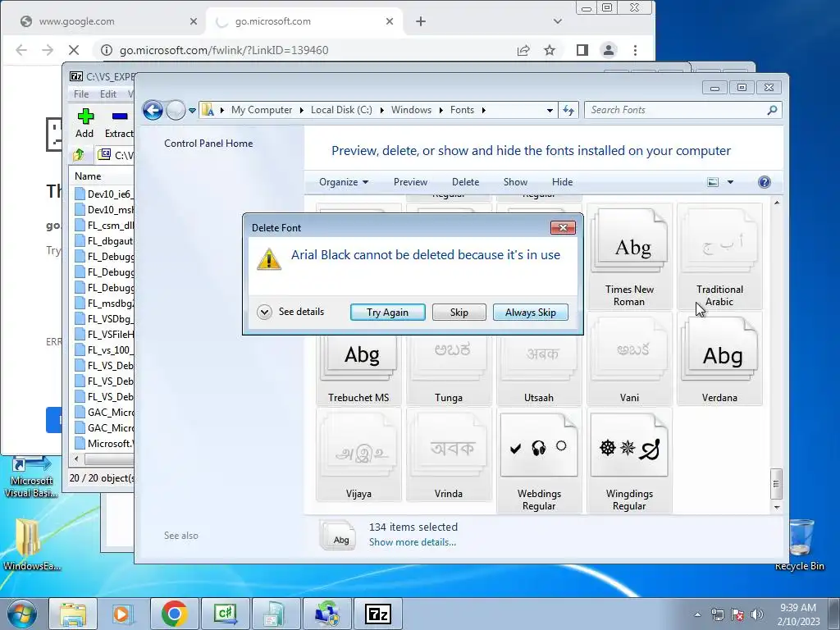Select Dev10_ie6 file in 7-Zip list
840x630 pixels.
(x=104, y=194)
